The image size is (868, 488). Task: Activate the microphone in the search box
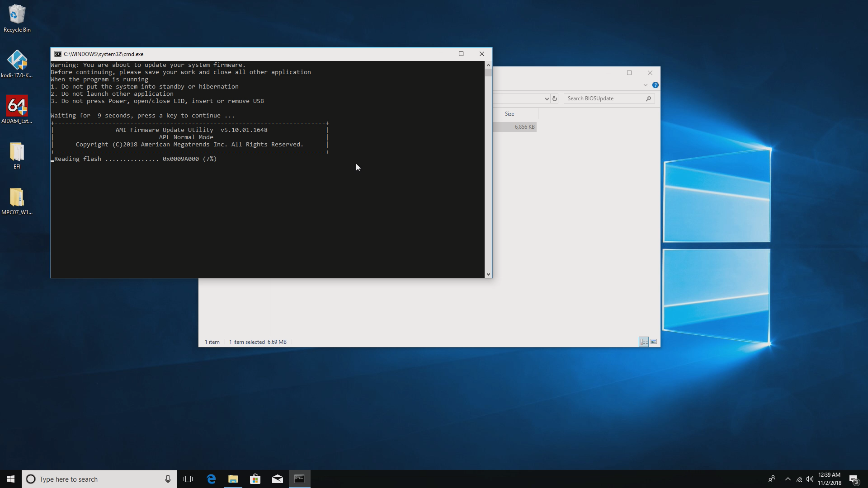pos(168,479)
